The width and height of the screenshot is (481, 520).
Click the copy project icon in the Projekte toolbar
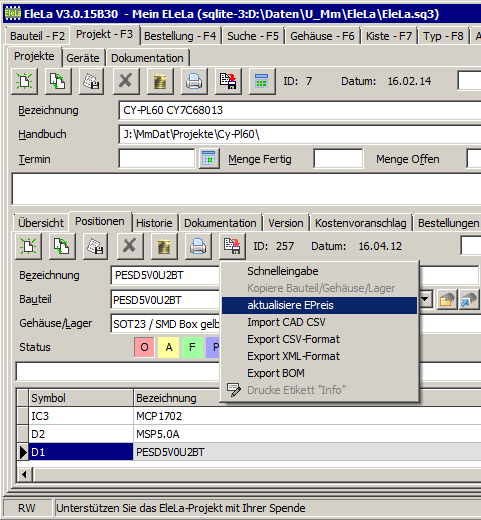[58, 81]
